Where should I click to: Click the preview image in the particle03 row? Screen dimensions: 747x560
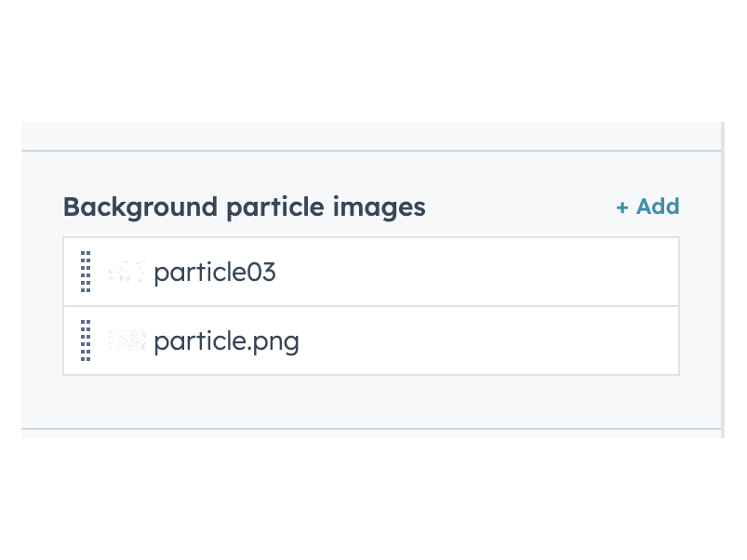(x=127, y=271)
